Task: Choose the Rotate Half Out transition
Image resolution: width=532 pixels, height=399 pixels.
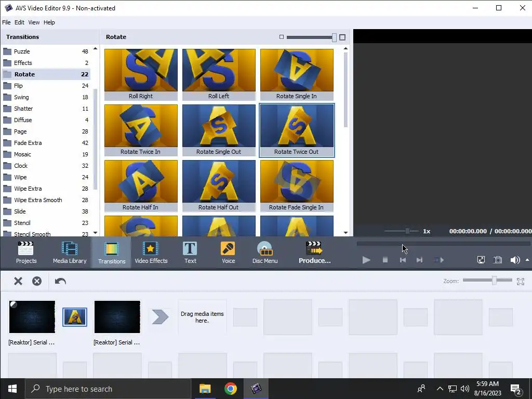Action: (219, 186)
